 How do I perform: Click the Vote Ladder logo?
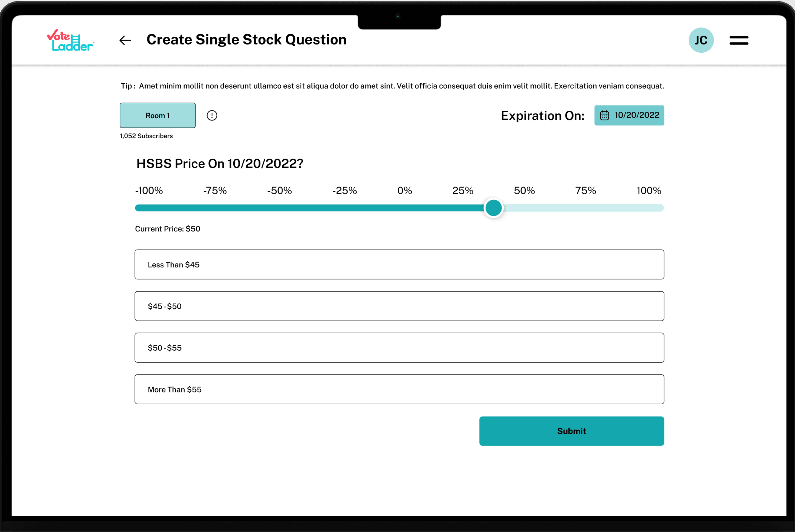tap(70, 40)
